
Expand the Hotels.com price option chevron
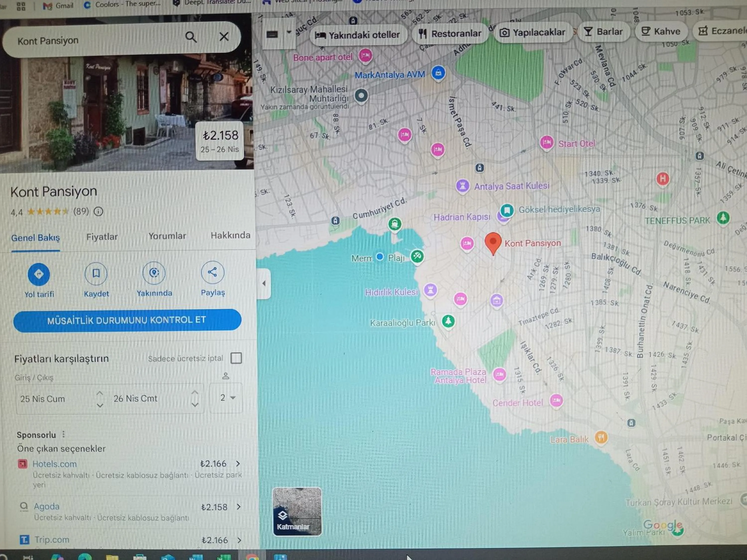(238, 463)
